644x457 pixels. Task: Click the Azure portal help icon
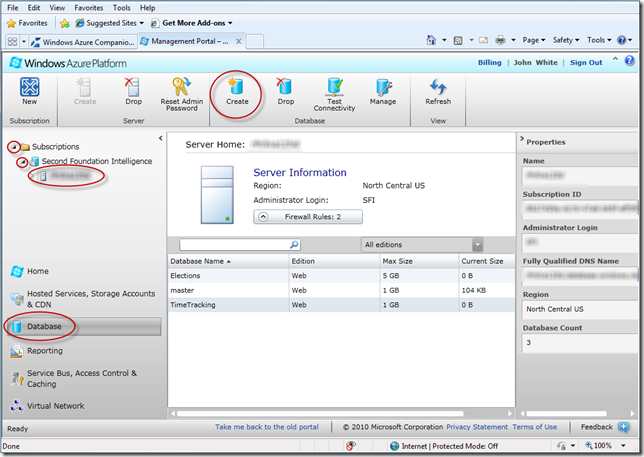tap(630, 61)
